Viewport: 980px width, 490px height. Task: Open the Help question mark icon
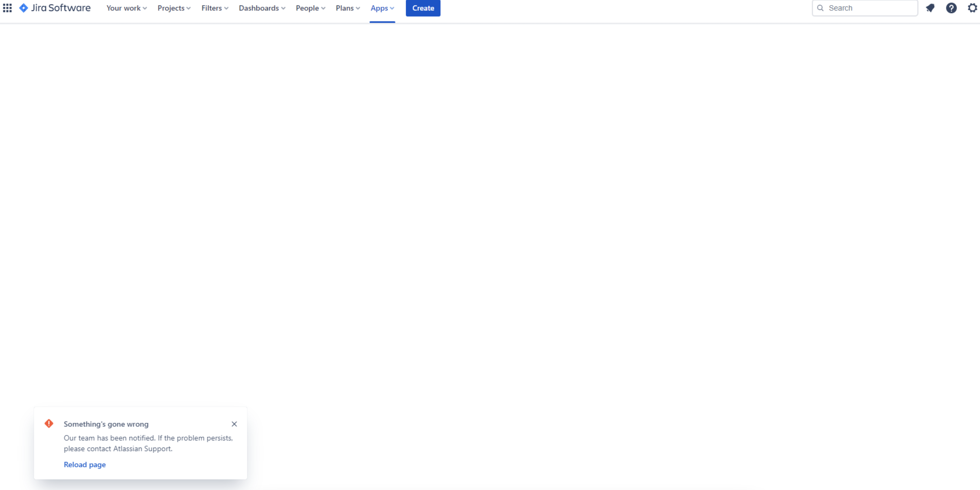pyautogui.click(x=951, y=8)
